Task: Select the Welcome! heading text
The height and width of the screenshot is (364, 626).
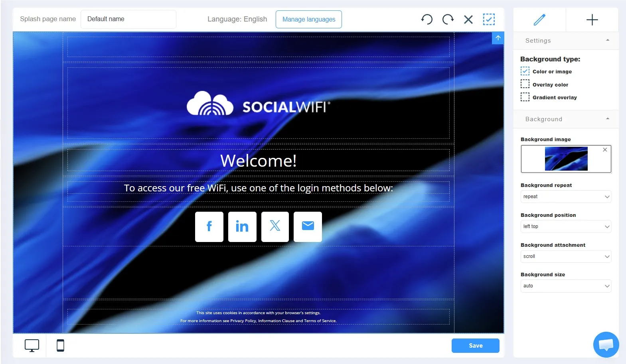Action: [x=259, y=161]
